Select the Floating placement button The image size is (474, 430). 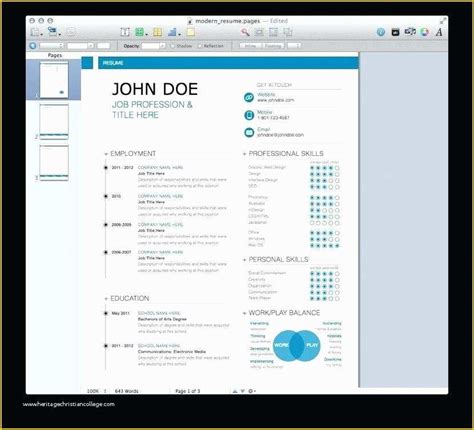tap(273, 46)
